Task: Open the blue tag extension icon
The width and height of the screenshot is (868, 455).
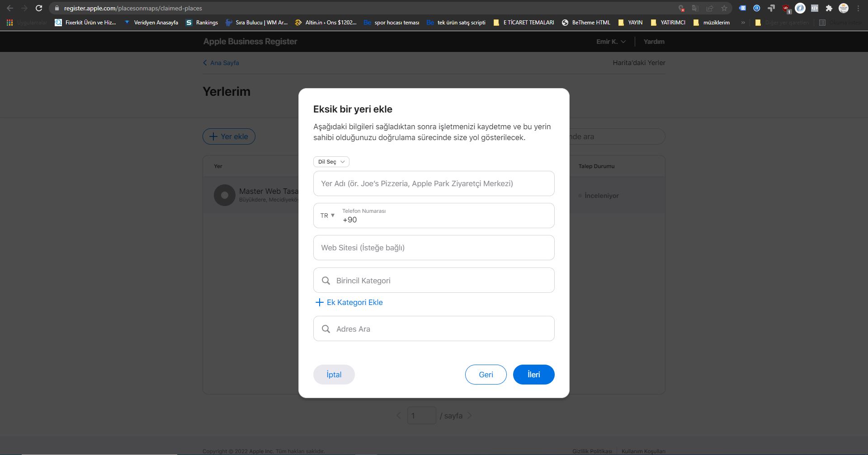Action: pos(742,8)
